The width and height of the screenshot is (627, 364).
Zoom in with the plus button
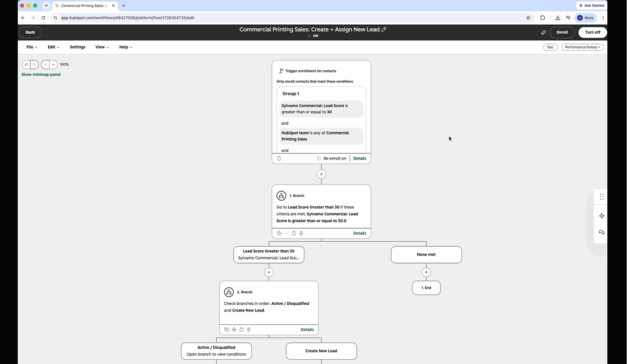(x=45, y=64)
